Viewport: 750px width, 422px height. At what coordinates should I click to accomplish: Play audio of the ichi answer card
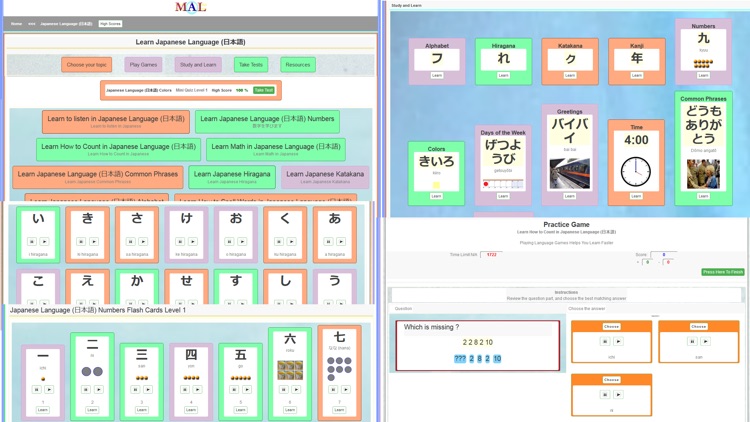point(618,341)
